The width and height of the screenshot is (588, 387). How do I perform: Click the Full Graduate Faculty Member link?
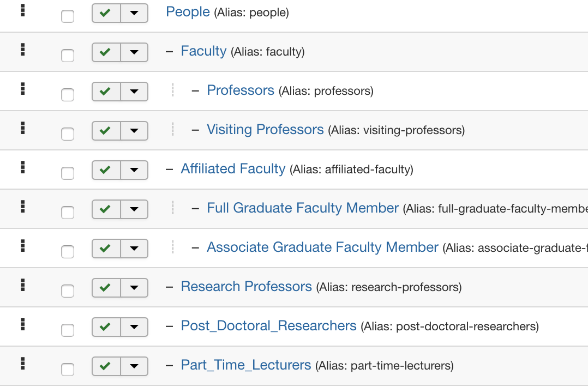point(303,208)
